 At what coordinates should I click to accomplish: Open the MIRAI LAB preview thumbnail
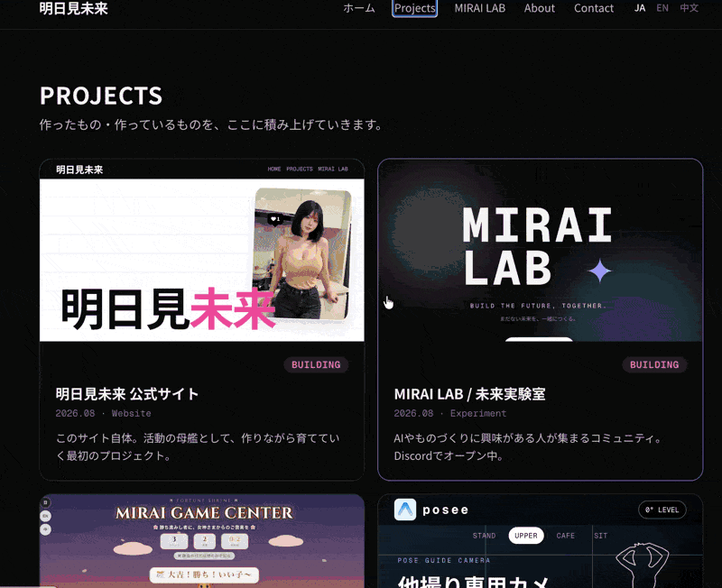point(540,251)
